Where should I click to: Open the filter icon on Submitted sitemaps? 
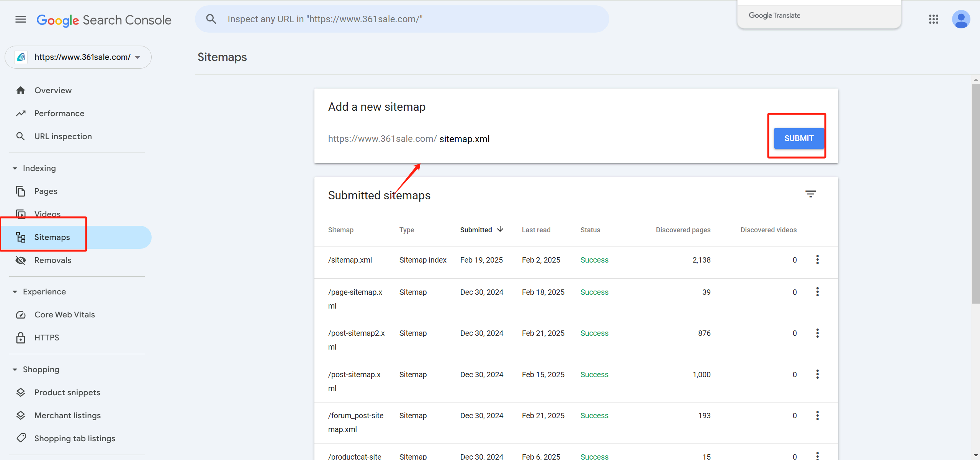(x=811, y=194)
